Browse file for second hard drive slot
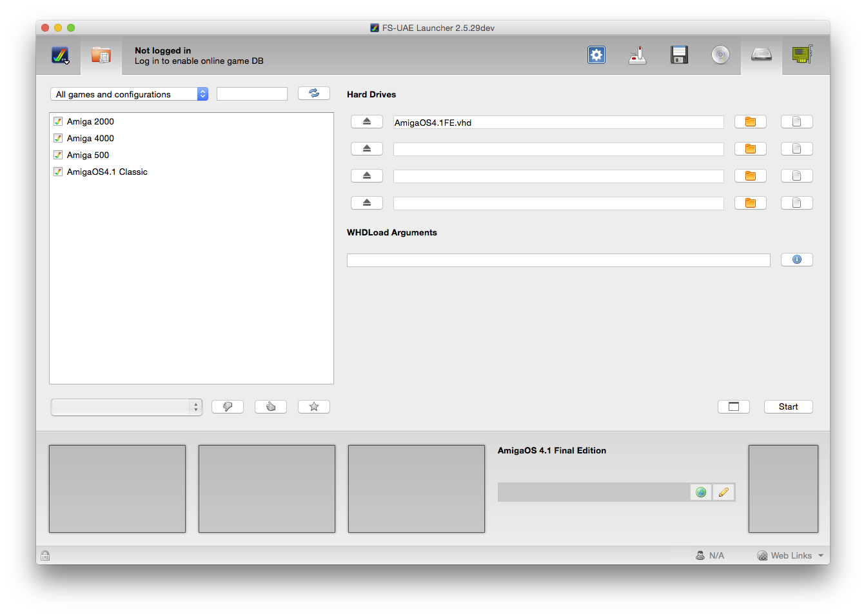 click(x=797, y=149)
